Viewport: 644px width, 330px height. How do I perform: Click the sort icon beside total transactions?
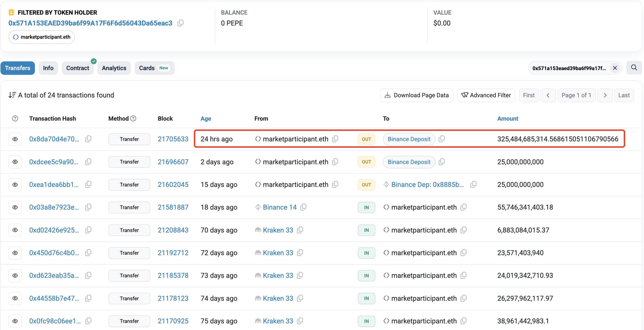pos(12,95)
